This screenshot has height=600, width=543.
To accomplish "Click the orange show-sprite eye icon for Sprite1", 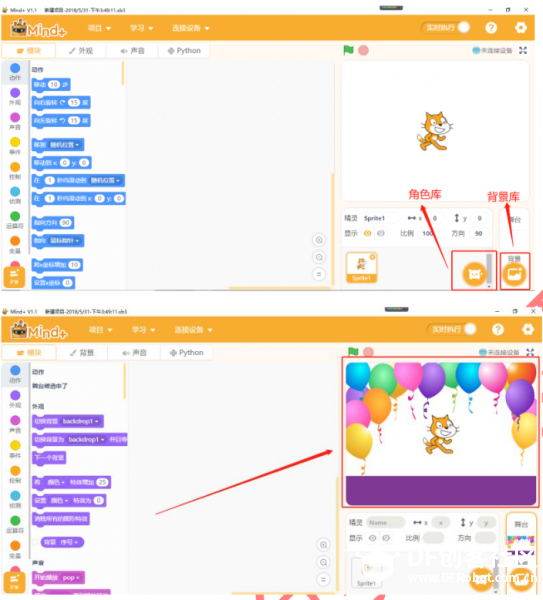I will [367, 233].
